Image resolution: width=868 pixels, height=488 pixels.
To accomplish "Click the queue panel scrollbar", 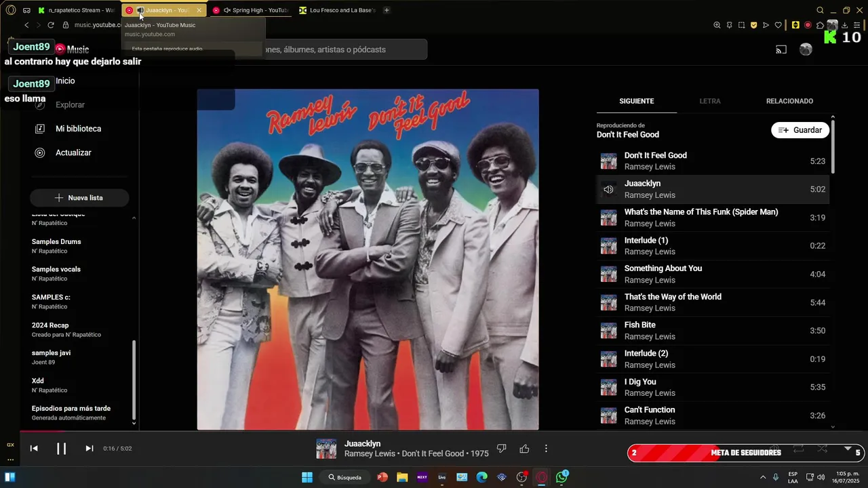I will [x=833, y=147].
